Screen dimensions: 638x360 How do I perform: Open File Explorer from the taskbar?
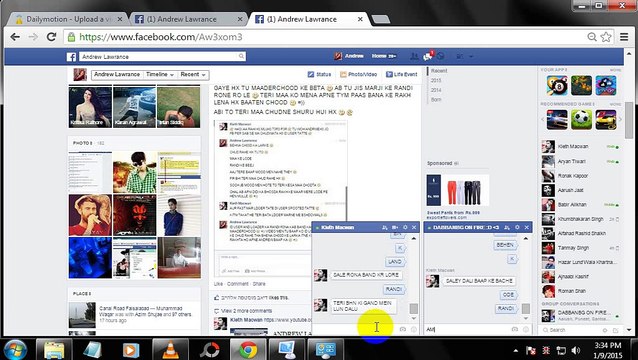pyautogui.click(x=54, y=350)
